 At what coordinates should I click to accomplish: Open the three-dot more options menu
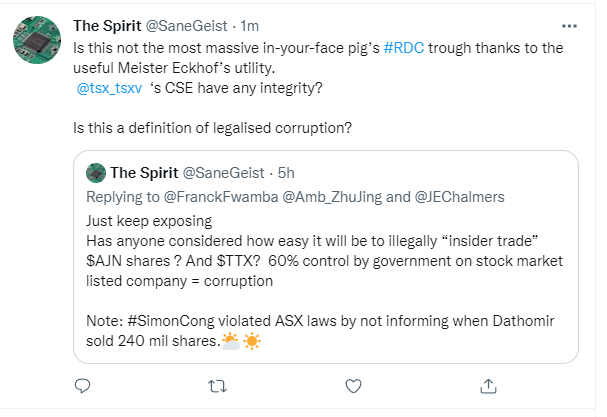pos(569,26)
